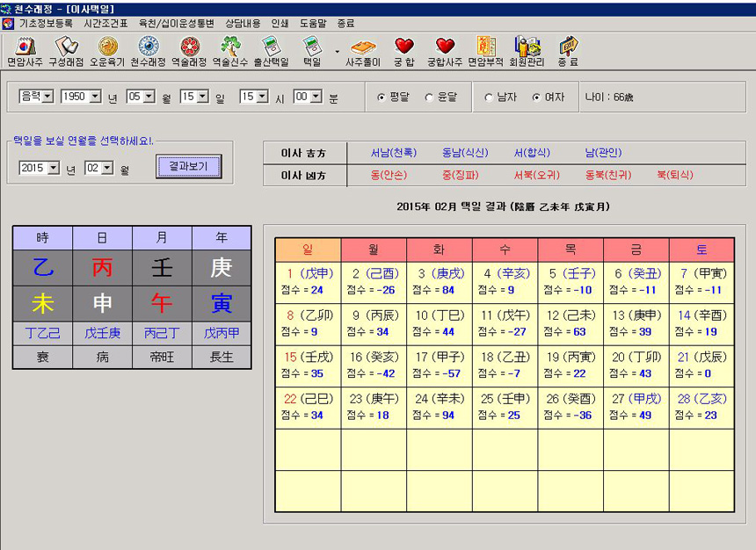Open the 역술래정 toolbar icon
Viewport: 756px width, 550px height.
(x=189, y=51)
